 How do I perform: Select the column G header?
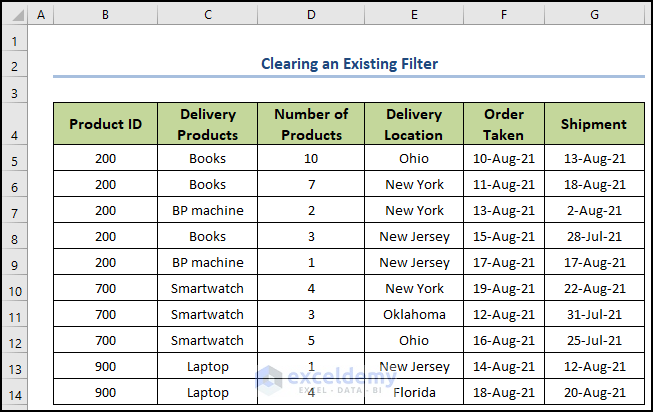(594, 16)
